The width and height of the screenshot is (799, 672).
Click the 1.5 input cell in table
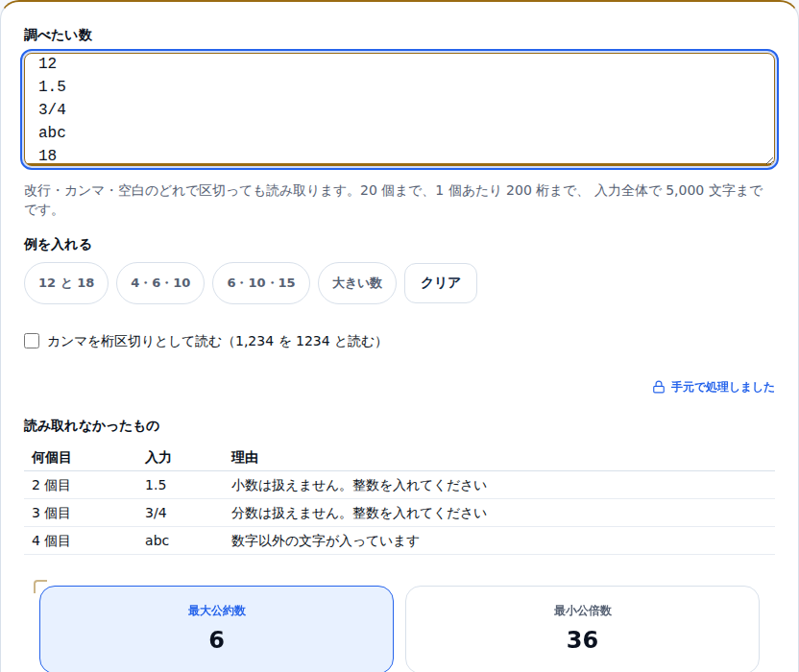click(x=156, y=485)
